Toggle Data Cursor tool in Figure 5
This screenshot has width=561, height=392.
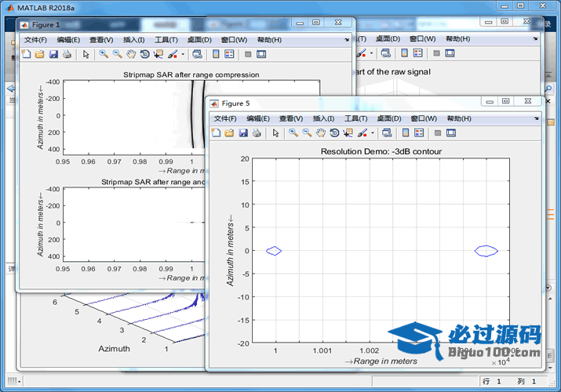348,133
